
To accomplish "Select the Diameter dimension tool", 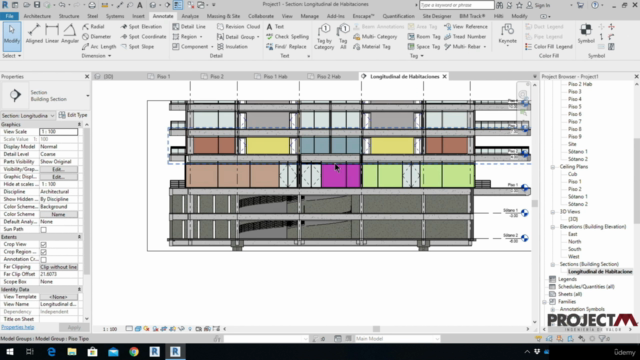I will click(x=96, y=36).
